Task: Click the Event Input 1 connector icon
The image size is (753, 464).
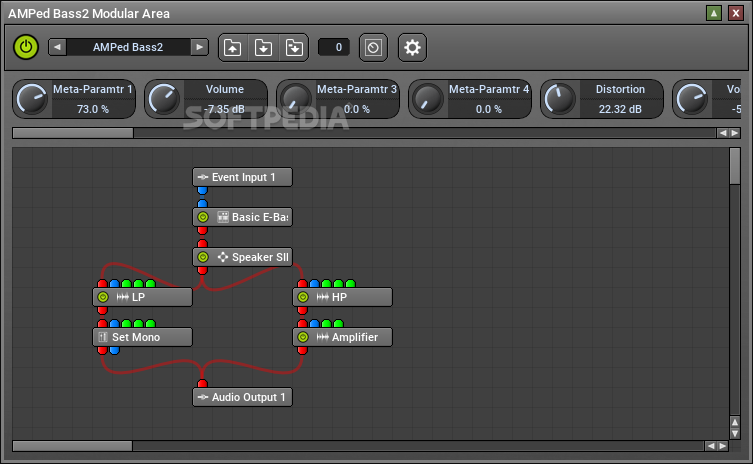Action: (x=203, y=177)
